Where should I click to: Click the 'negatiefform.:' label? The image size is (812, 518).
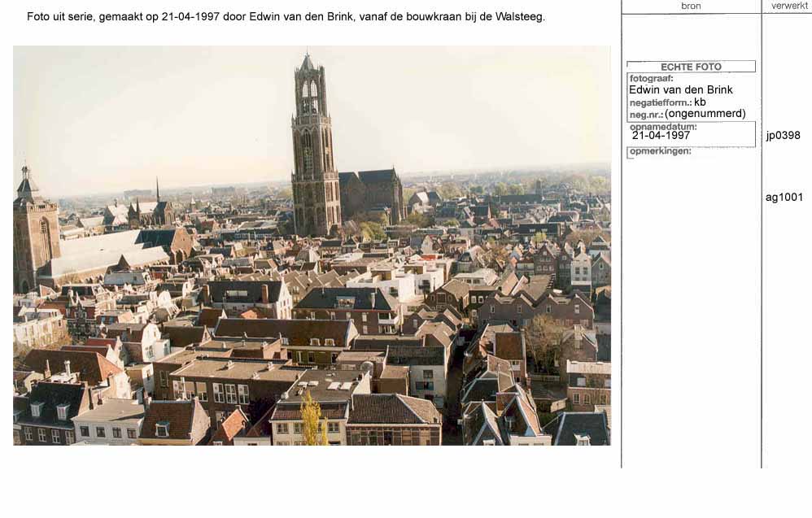(x=660, y=102)
